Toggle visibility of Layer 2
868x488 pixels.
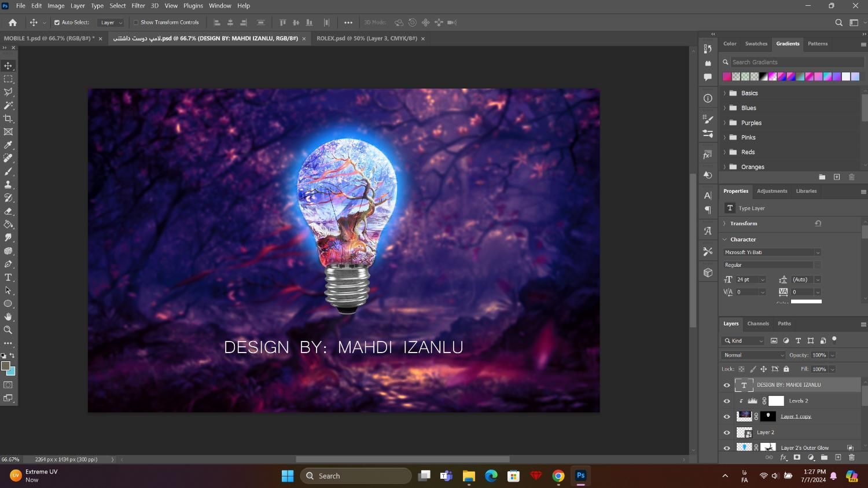click(727, 432)
